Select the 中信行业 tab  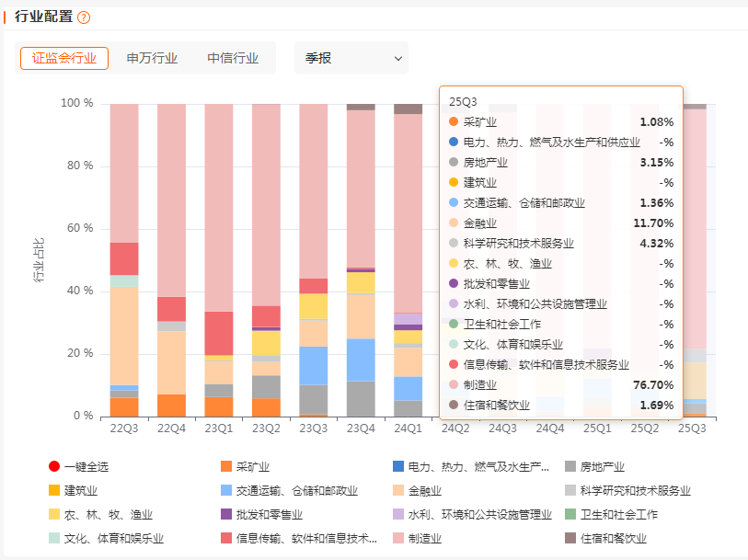(233, 58)
